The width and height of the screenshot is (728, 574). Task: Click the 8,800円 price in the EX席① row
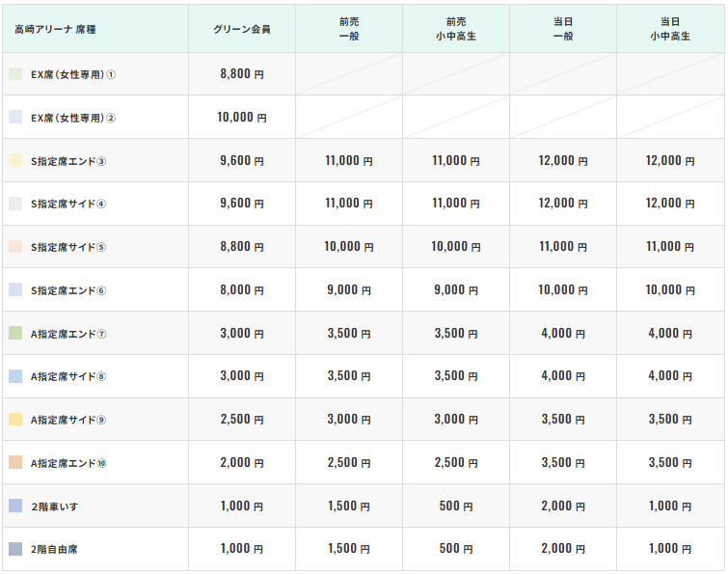click(241, 74)
